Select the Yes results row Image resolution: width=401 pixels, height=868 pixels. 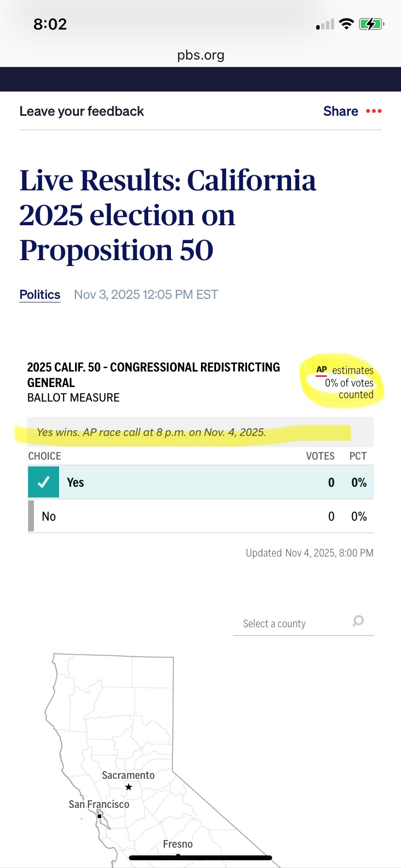click(200, 482)
